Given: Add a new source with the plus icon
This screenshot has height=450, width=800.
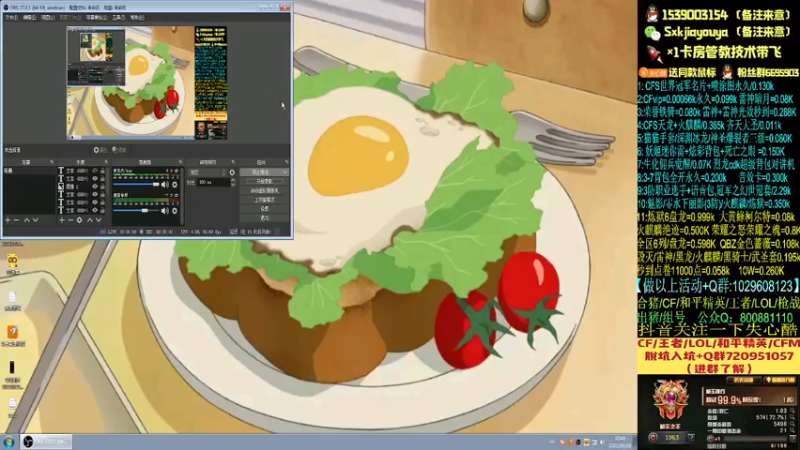Looking at the screenshot, I should click(62, 220).
